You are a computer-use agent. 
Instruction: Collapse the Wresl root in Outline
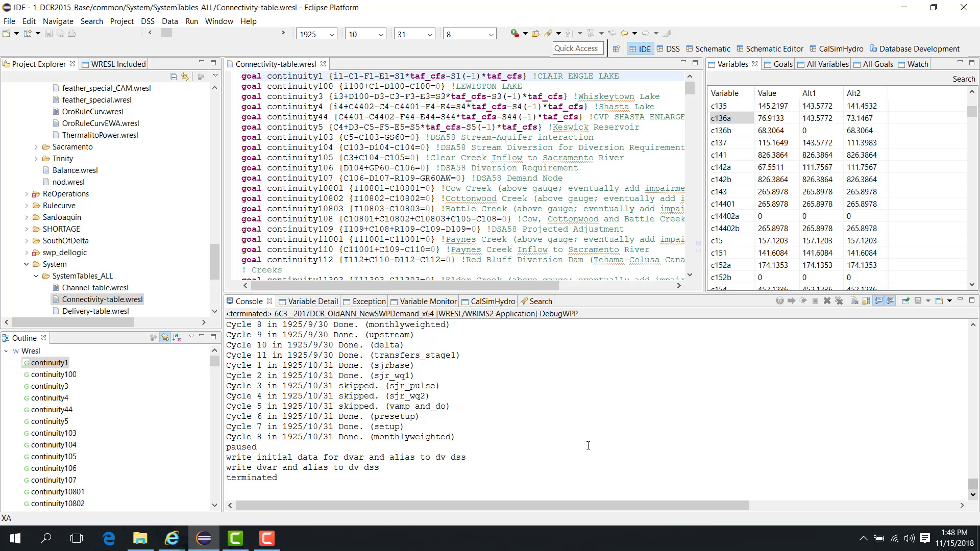coord(6,351)
